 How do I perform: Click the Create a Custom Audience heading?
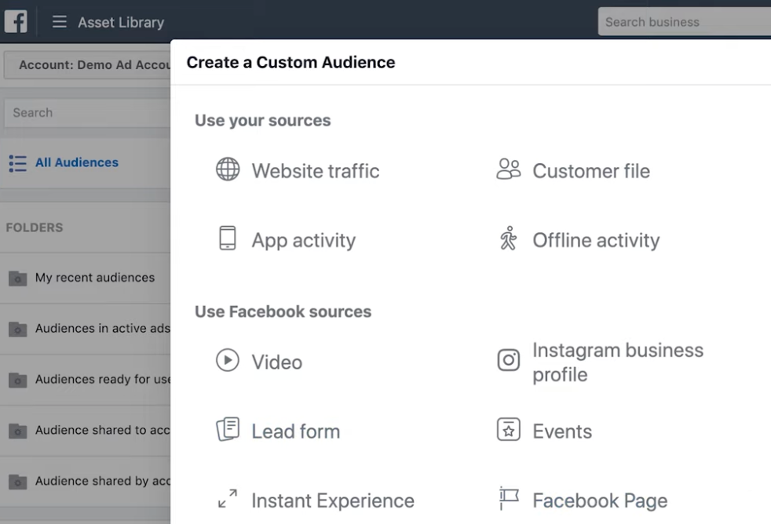pyautogui.click(x=290, y=63)
